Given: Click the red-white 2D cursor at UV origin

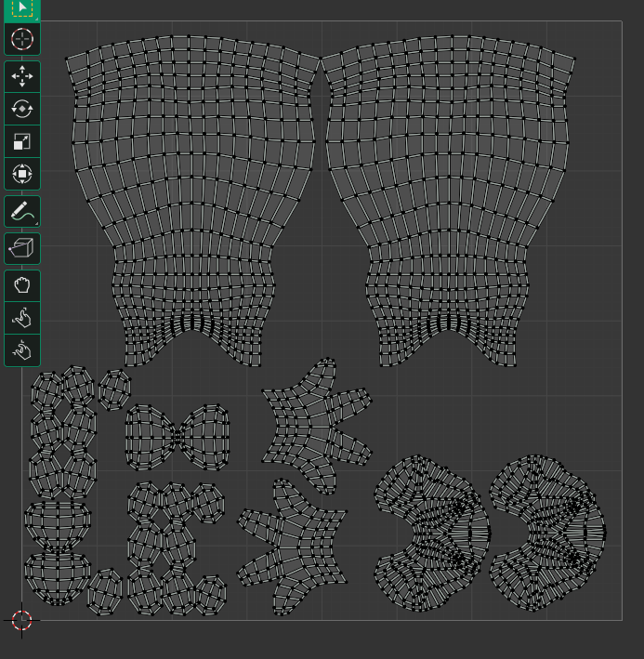Looking at the screenshot, I should 21,620.
